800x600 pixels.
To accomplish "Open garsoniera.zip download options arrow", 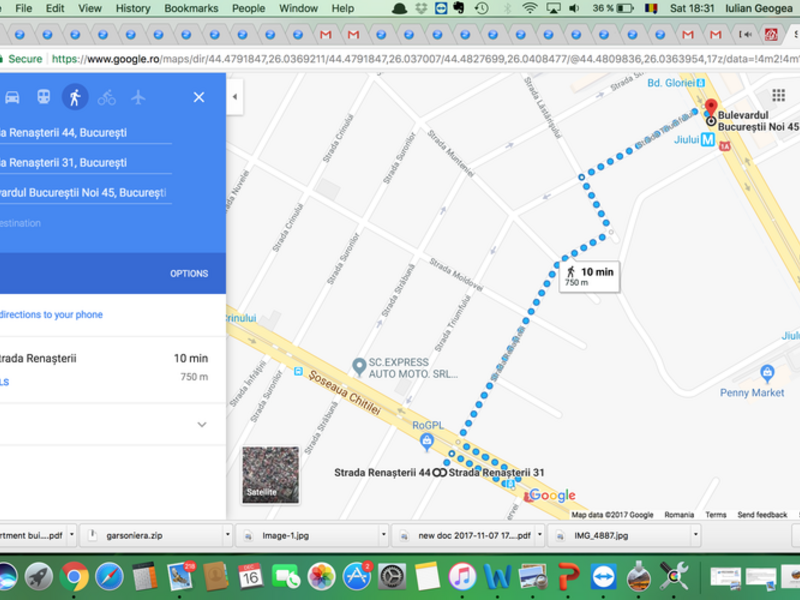I will tap(228, 536).
